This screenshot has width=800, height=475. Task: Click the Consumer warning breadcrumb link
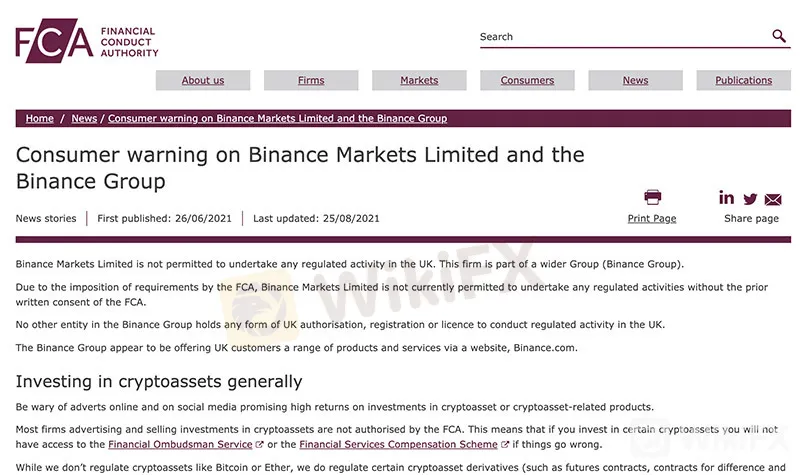(x=277, y=118)
